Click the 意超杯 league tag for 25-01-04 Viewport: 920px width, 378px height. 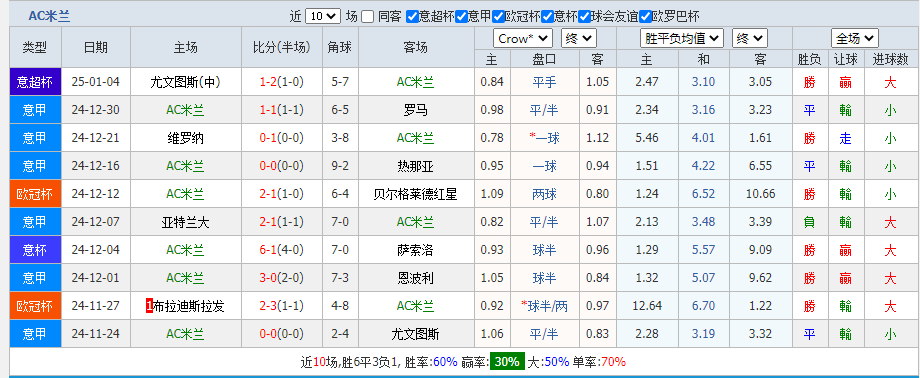tap(35, 82)
